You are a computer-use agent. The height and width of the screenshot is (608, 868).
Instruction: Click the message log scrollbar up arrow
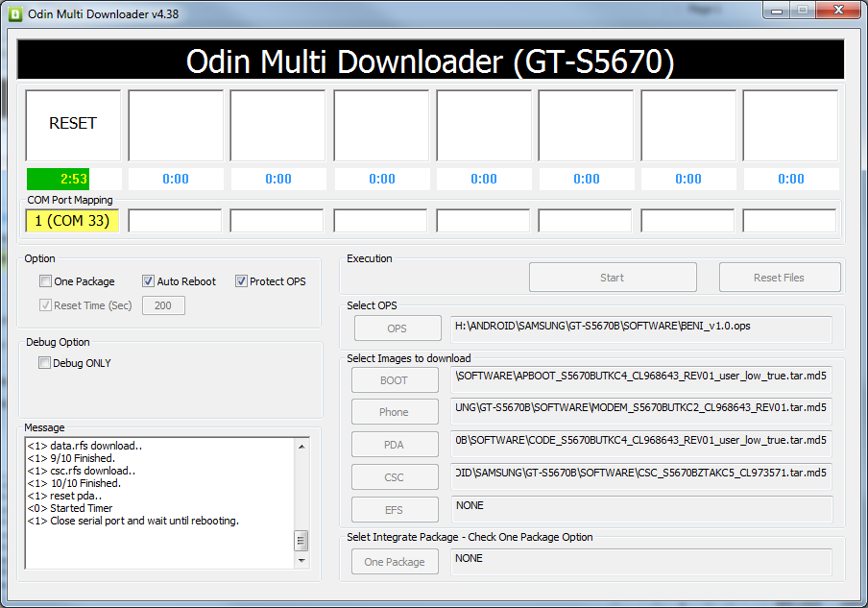click(x=301, y=447)
